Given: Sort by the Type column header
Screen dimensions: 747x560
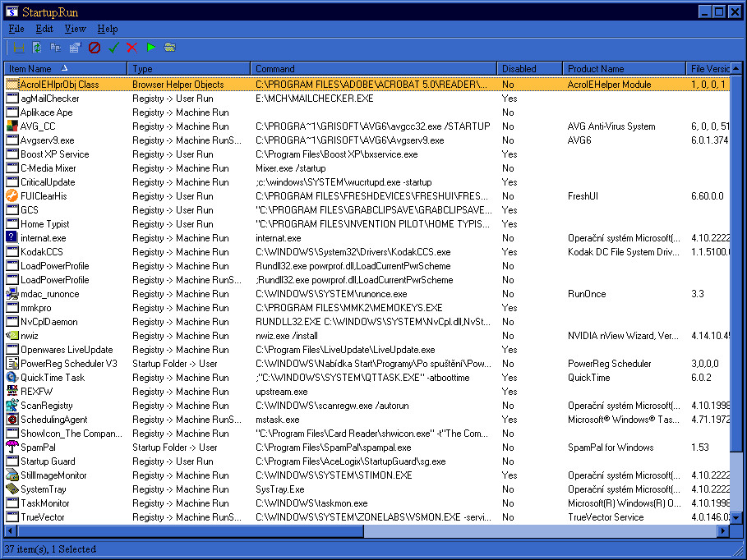Looking at the screenshot, I should click(189, 69).
